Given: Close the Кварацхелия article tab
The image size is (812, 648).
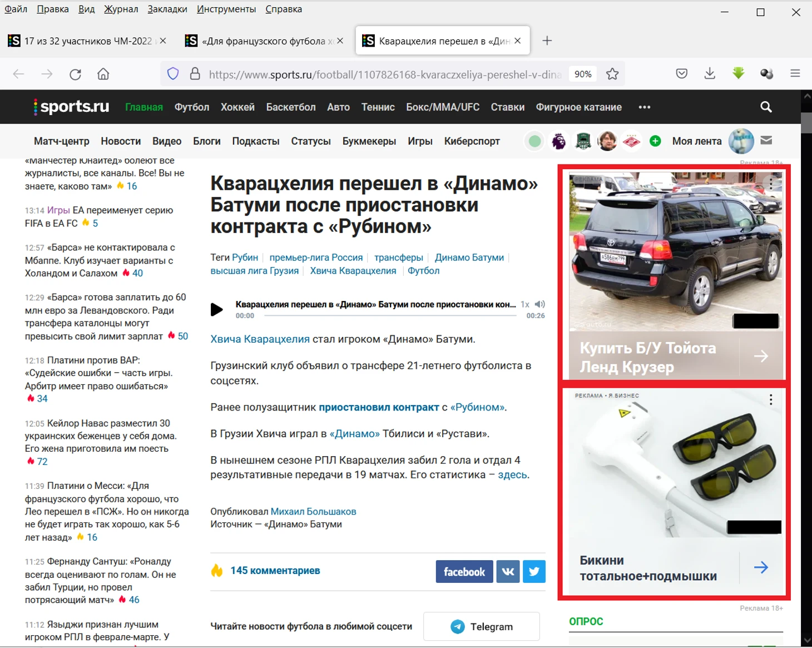Looking at the screenshot, I should 518,41.
